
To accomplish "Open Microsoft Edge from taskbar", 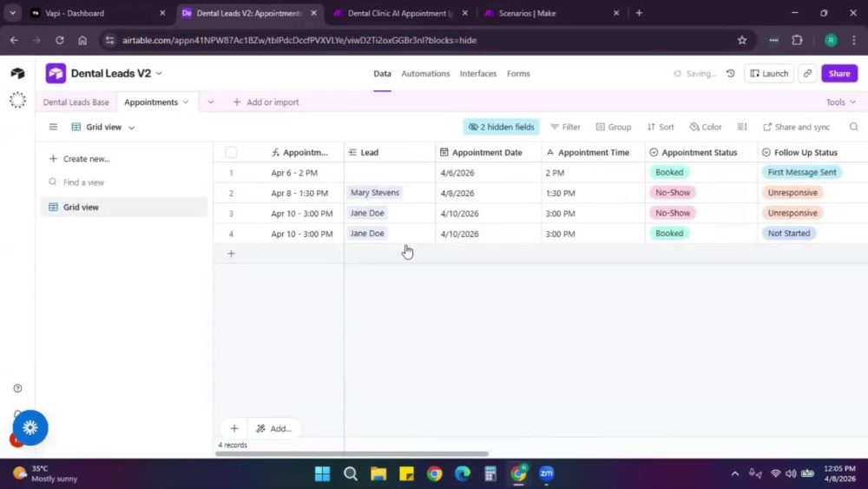I will click(463, 473).
